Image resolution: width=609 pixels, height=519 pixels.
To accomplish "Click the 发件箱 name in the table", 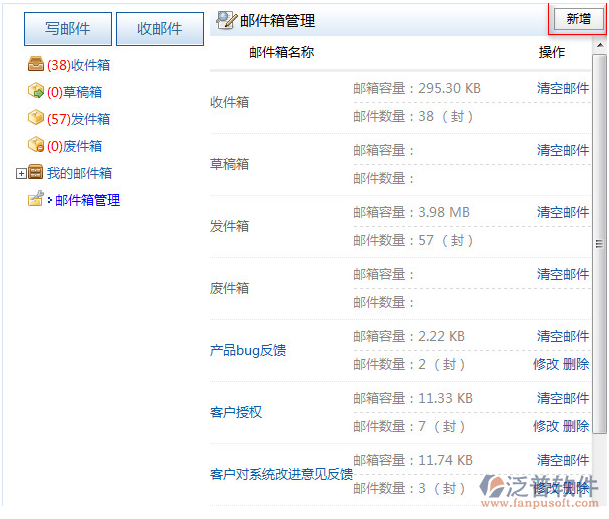I will pos(229,226).
